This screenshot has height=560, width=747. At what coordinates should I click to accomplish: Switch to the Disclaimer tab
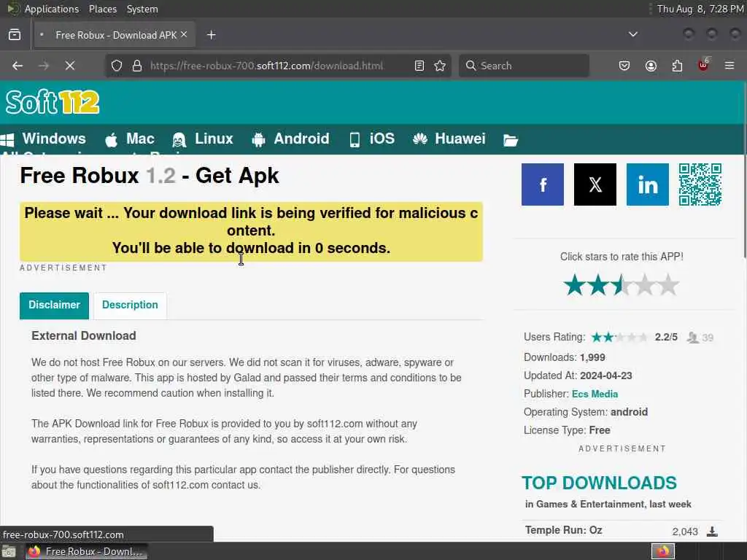pyautogui.click(x=54, y=306)
